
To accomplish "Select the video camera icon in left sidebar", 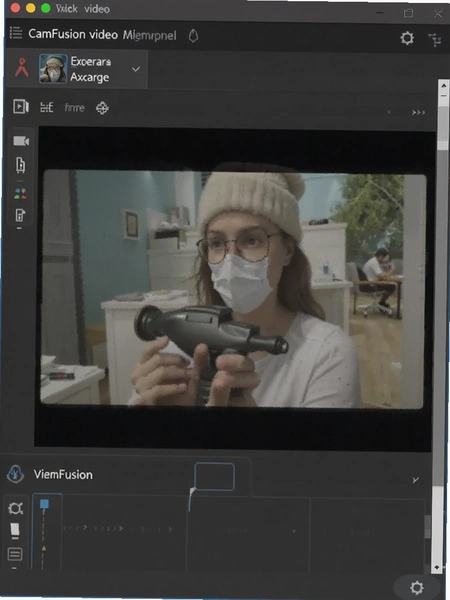I will tap(21, 141).
